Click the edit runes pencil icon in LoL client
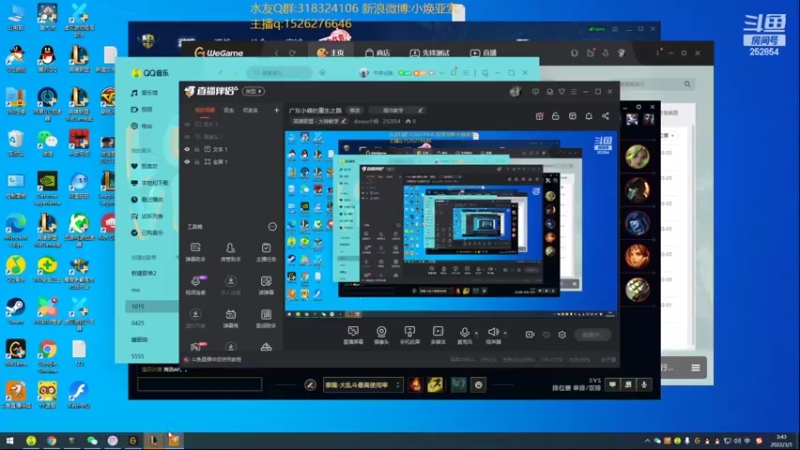The image size is (800, 450). coord(310,385)
